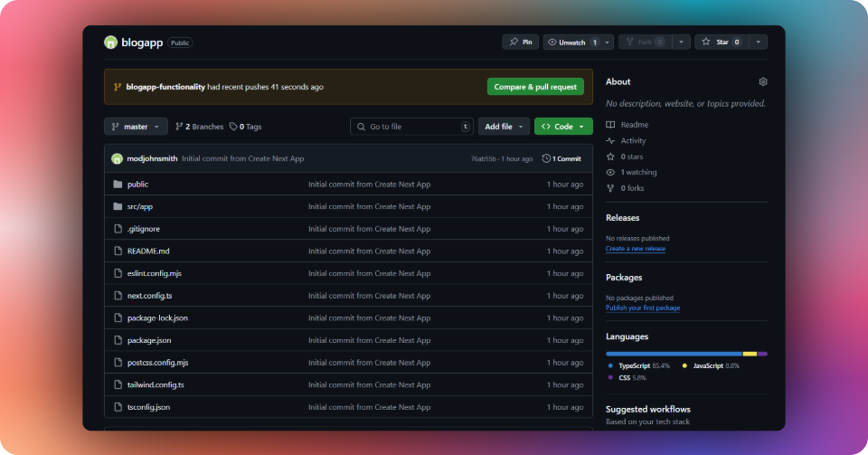Image resolution: width=868 pixels, height=455 pixels.
Task: Open the src/app folder name
Action: [140, 206]
